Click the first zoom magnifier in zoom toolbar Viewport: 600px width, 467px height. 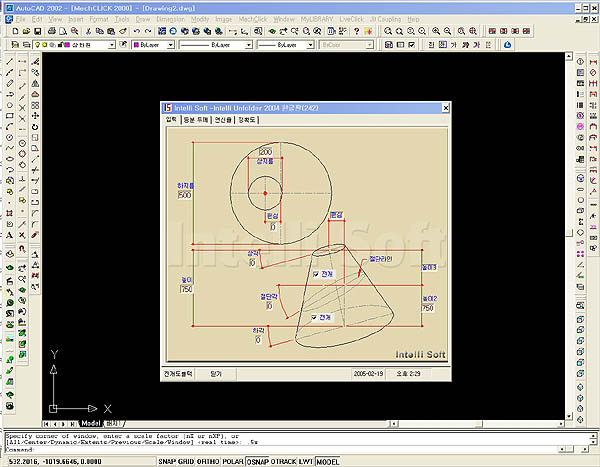tap(388, 31)
